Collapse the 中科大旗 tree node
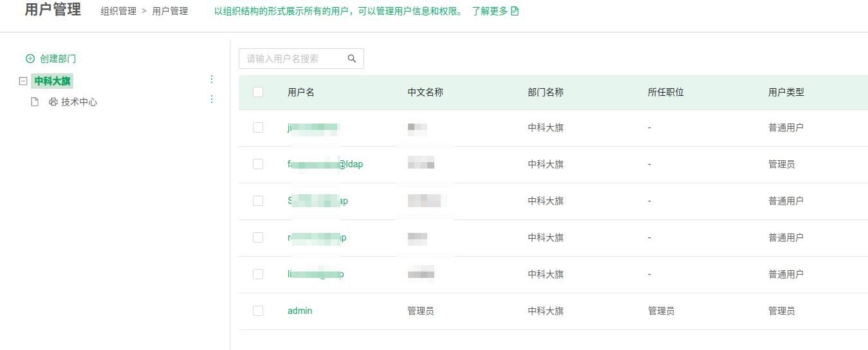The width and height of the screenshot is (868, 350). coord(23,81)
